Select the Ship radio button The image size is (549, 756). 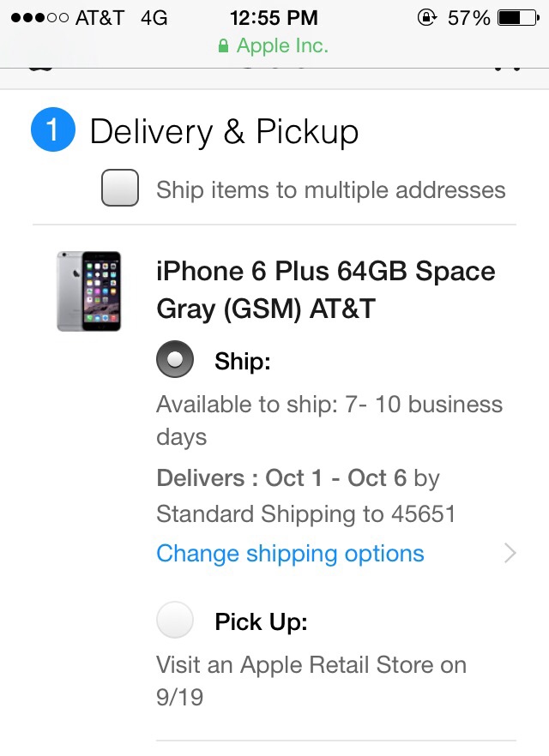pos(175,362)
